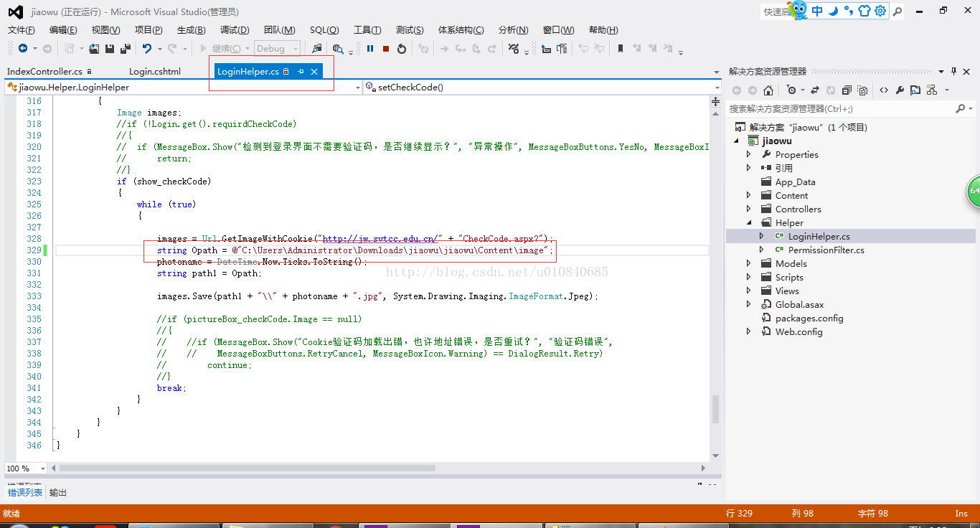
Task: Collapse All in Solution Explorer toolbar
Action: 847,90
